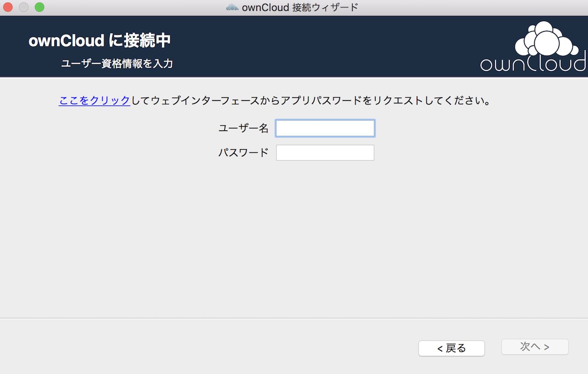Close the ownCloud wizard window
This screenshot has height=374, width=588.
(8, 7)
